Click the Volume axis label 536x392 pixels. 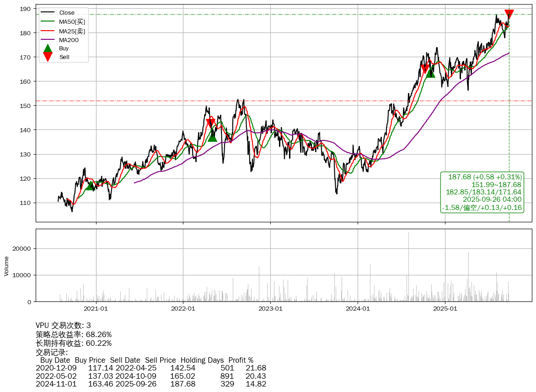click(x=6, y=266)
